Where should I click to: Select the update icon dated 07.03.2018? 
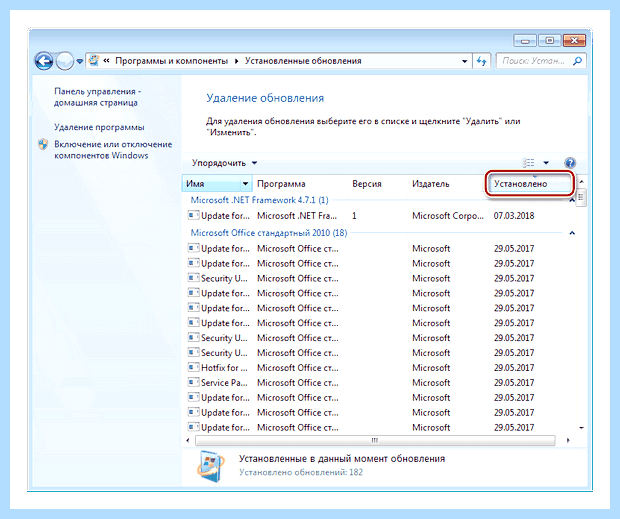click(x=193, y=215)
